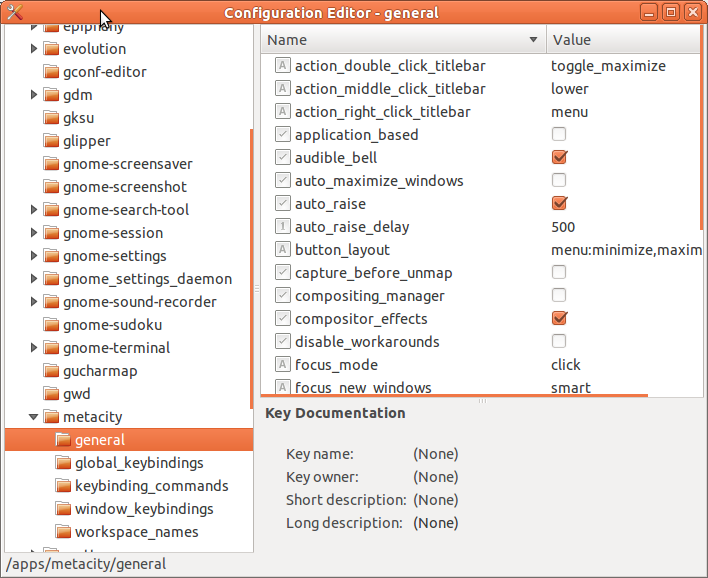Click the gnome-screenshot folder icon

click(51, 186)
